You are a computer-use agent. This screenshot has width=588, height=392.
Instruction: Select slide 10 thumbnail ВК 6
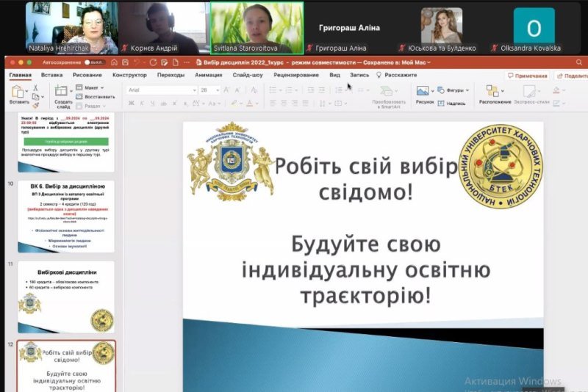66,217
